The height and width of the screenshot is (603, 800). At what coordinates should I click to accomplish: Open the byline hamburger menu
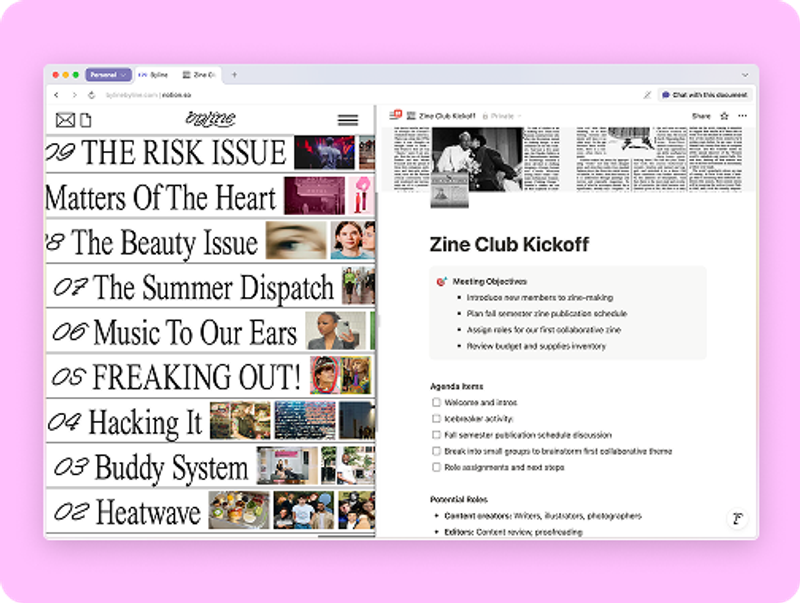(348, 120)
